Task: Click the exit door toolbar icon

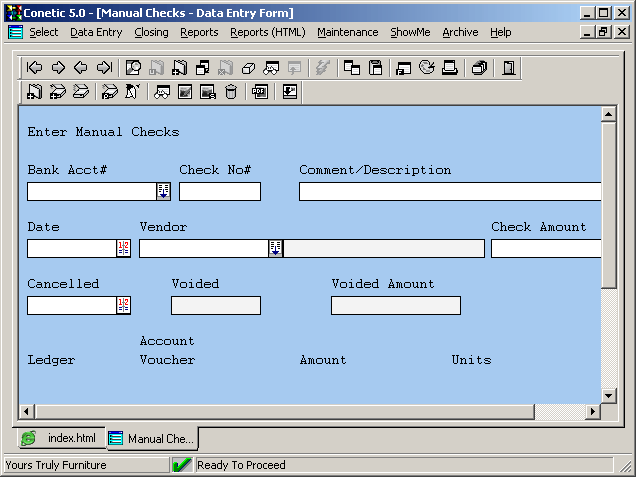Action: click(x=508, y=68)
